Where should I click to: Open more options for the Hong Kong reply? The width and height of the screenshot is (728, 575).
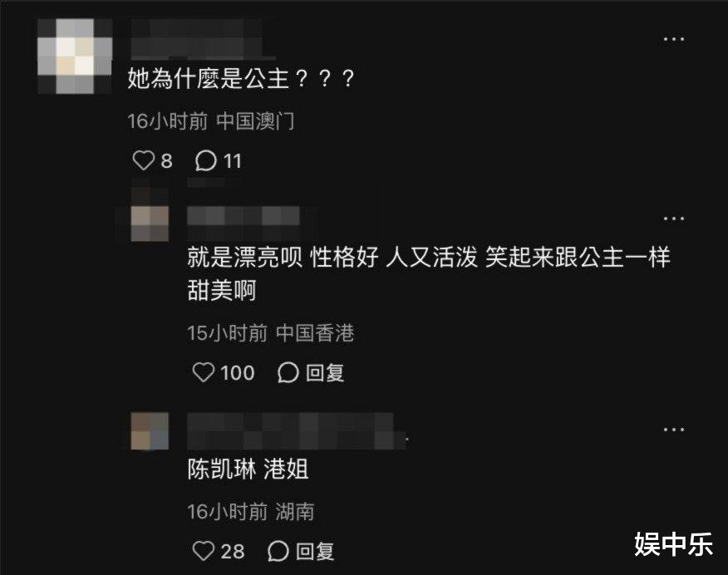click(673, 219)
